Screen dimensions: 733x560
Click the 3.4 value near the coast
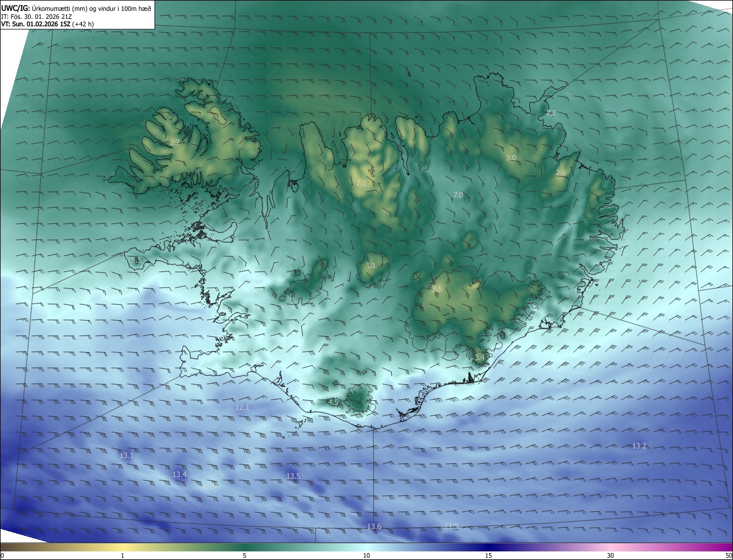(x=479, y=357)
